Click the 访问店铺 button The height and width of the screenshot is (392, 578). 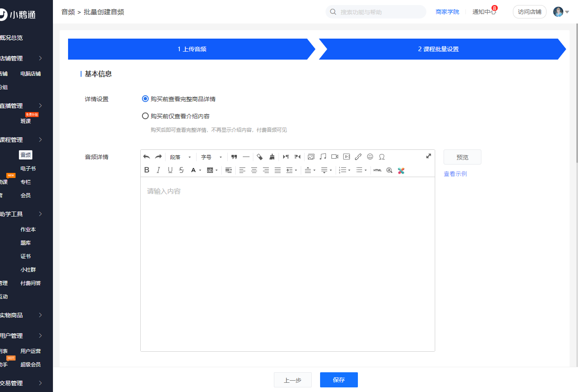[530, 12]
